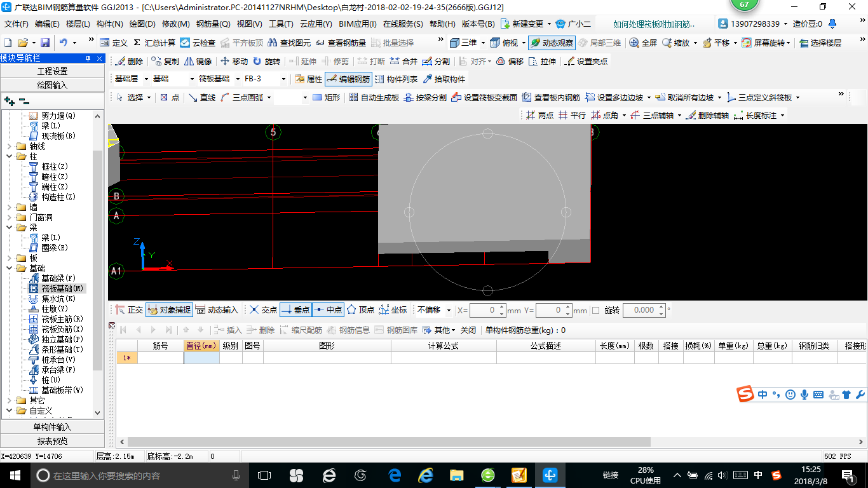Select the 矩形 rectangle draw tool

click(x=326, y=97)
